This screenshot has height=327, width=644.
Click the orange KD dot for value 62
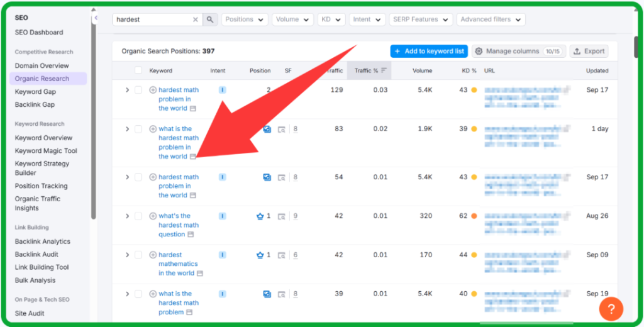[x=474, y=216]
